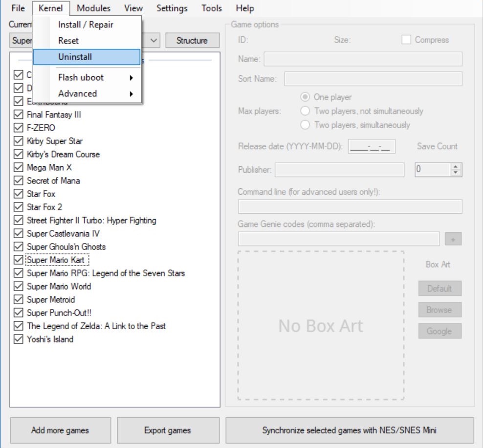The image size is (483, 448).
Task: Select Super Mario Kart entry
Action: 56,260
